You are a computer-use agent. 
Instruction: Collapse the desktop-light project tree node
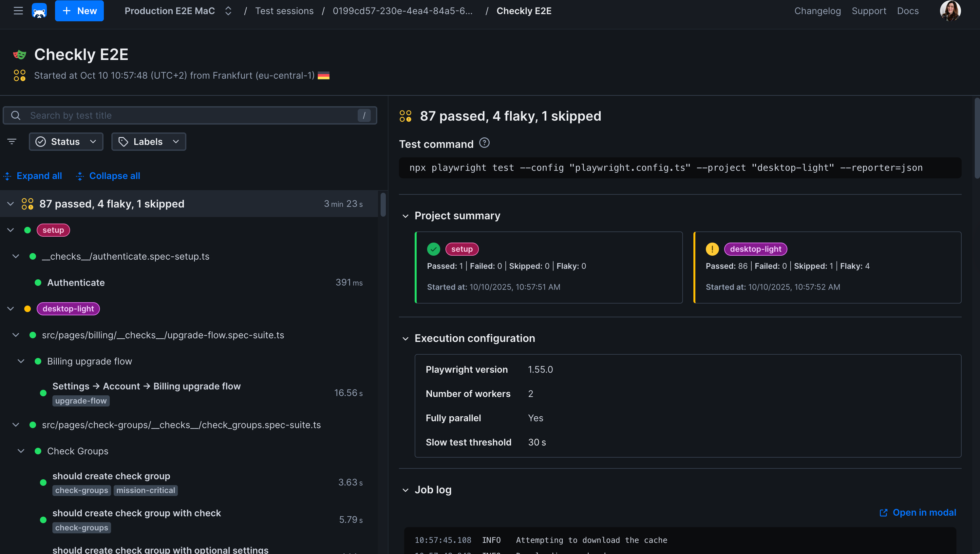(x=11, y=309)
